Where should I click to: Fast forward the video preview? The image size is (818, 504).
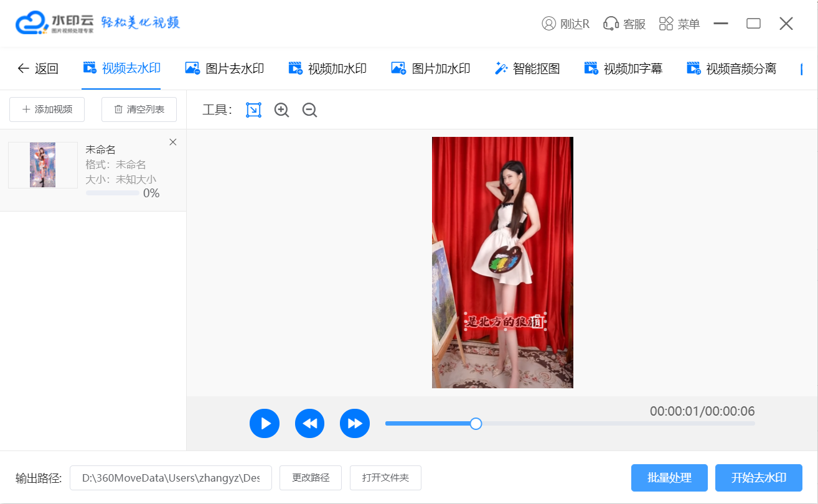coord(355,424)
